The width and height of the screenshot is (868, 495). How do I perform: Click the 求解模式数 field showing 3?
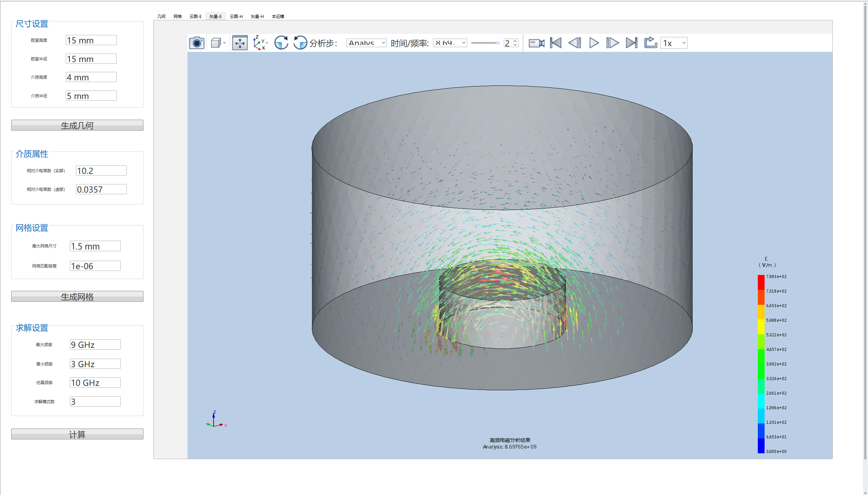click(95, 401)
